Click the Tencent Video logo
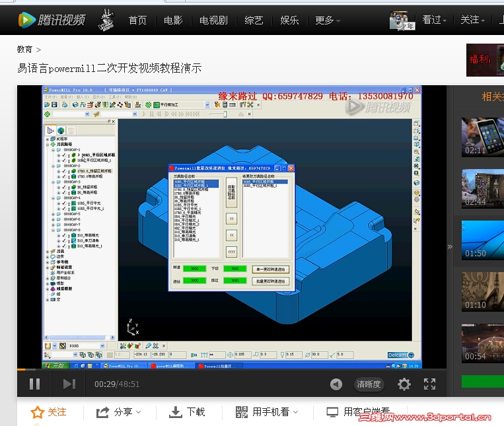 (x=52, y=20)
